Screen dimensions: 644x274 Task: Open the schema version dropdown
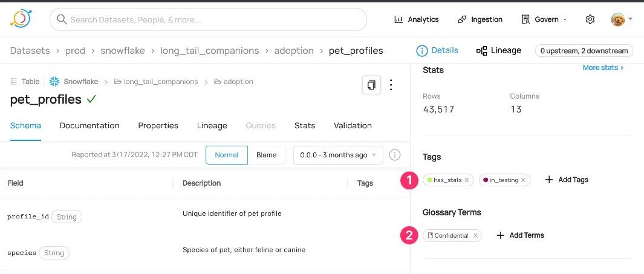click(x=338, y=155)
